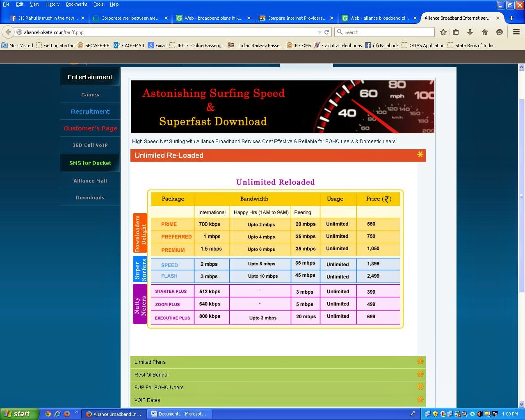Click the page vertical scrollbar thumb
525x420 pixels.
pos(522,196)
